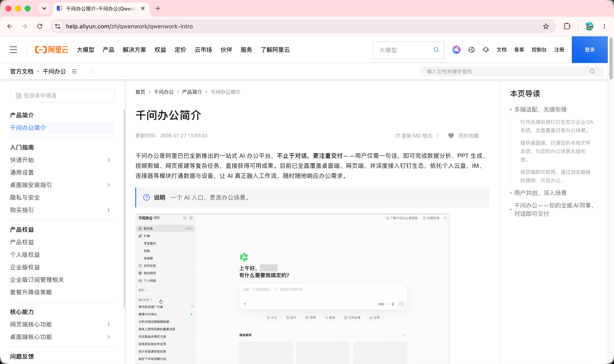Open the 备案 link

[519, 50]
